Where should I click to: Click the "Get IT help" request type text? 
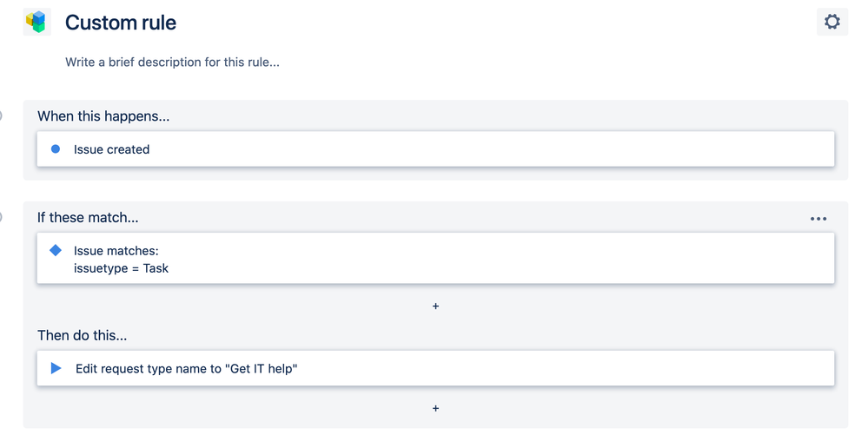click(261, 369)
